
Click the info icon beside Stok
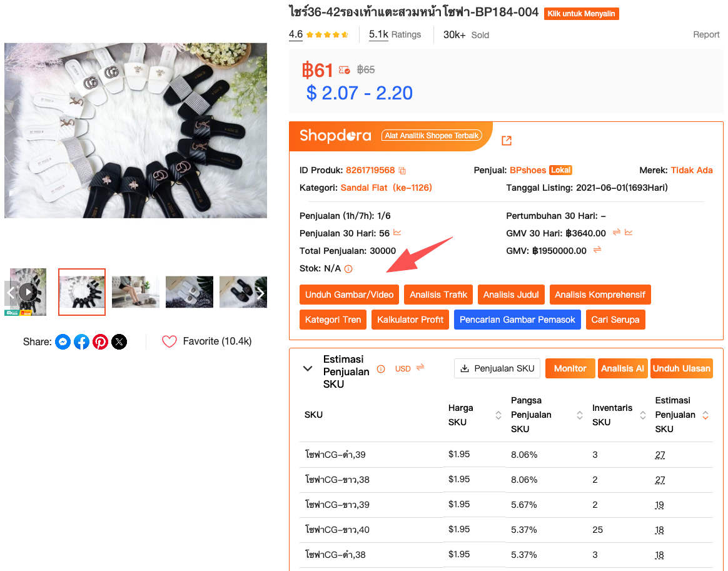[x=348, y=269]
